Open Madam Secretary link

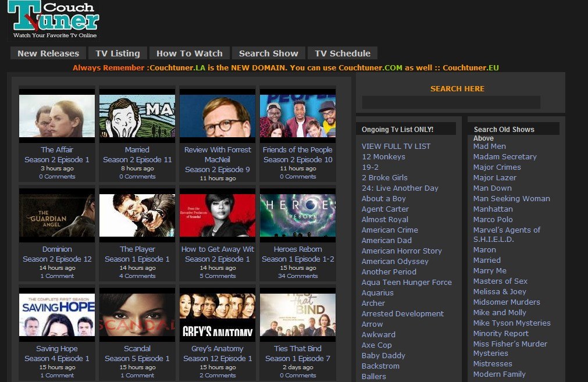click(x=505, y=157)
